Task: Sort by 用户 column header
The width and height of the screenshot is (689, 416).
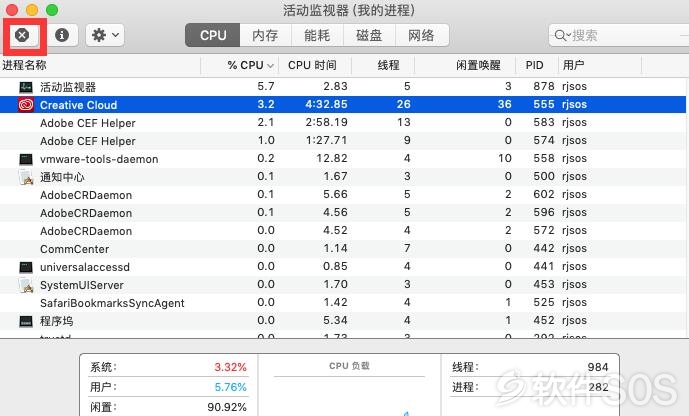Action: 573,65
